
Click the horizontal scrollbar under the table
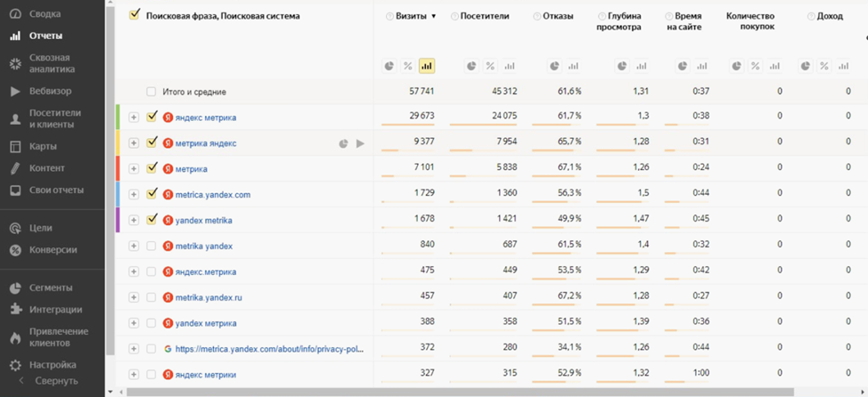pyautogui.click(x=460, y=392)
